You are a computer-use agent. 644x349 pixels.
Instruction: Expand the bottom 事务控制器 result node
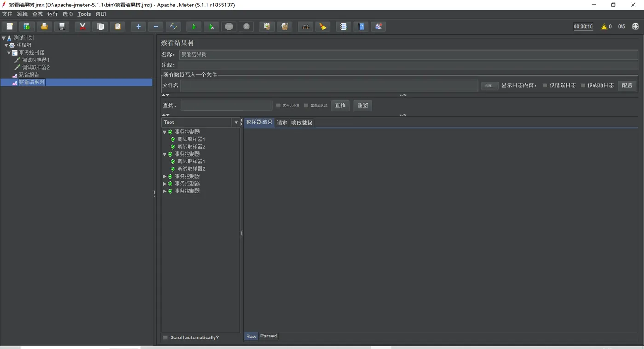coord(165,191)
